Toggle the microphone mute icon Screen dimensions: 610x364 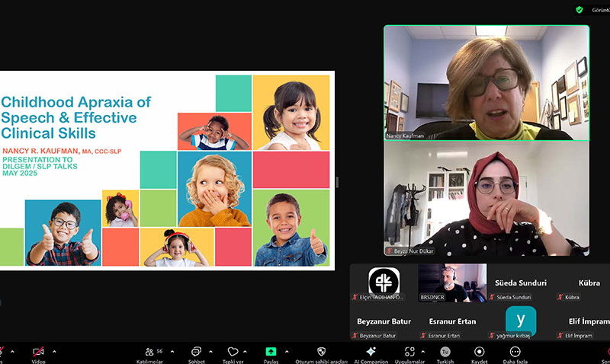coord(2,352)
